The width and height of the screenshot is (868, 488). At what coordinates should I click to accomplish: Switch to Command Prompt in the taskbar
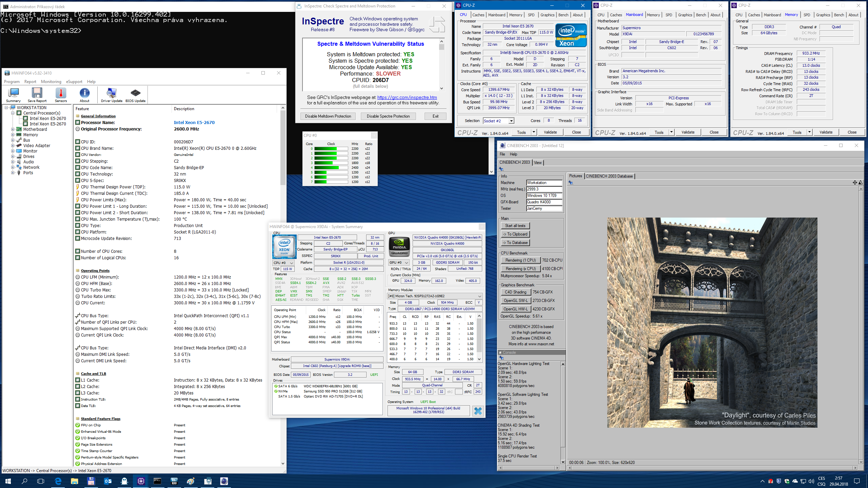pos(157,481)
